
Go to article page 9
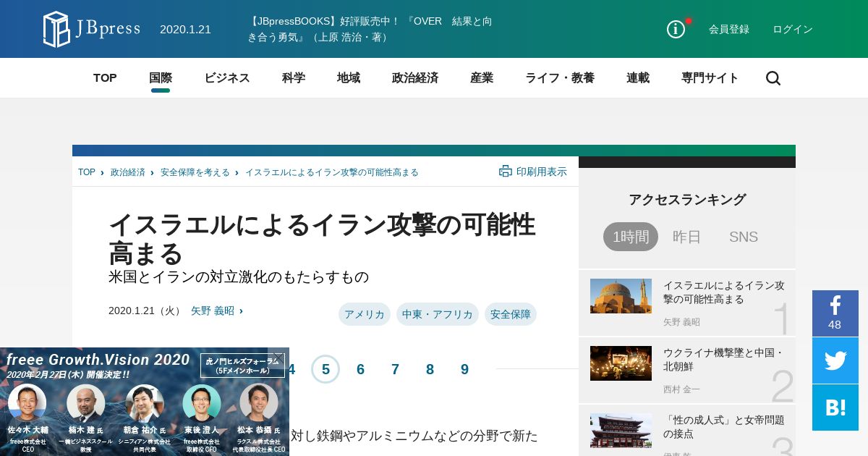point(464,369)
